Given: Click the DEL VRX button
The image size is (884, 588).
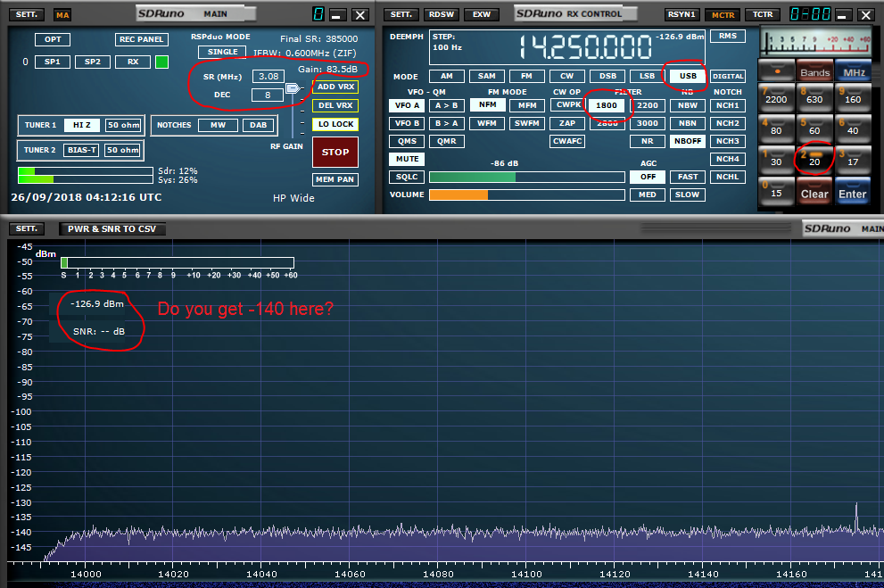Looking at the screenshot, I should [335, 105].
